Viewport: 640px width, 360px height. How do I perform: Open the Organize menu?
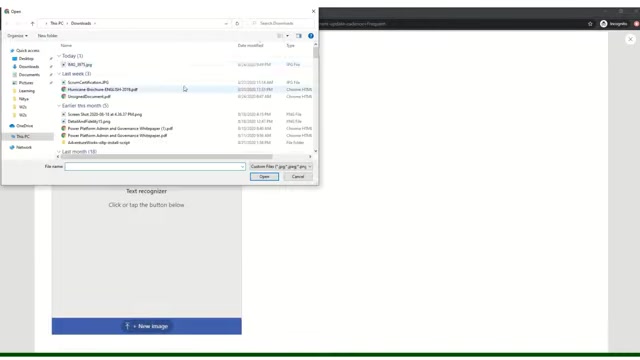[18, 36]
